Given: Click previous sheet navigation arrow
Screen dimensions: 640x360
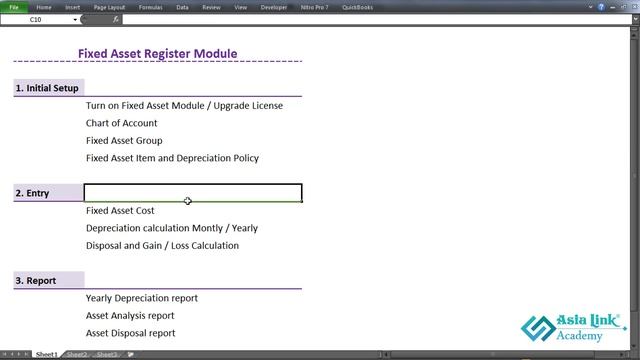Looking at the screenshot, I should [x=12, y=354].
